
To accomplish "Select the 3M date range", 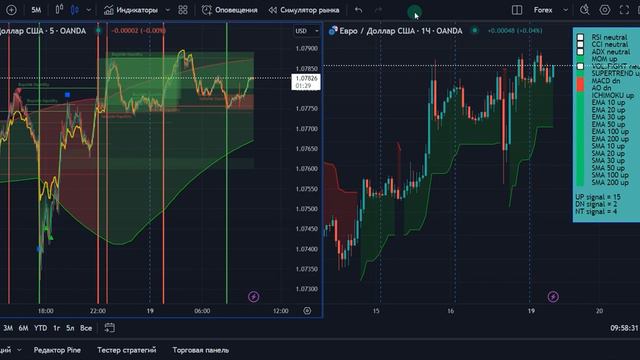I will (x=8, y=328).
